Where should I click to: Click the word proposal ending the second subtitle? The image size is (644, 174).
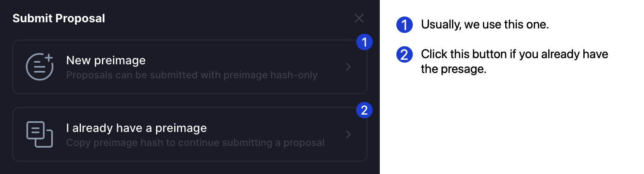click(x=306, y=143)
